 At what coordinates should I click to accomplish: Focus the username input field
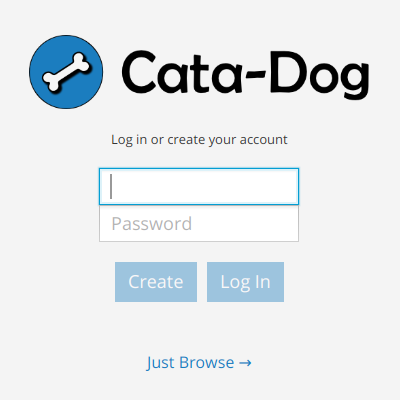[x=199, y=187]
